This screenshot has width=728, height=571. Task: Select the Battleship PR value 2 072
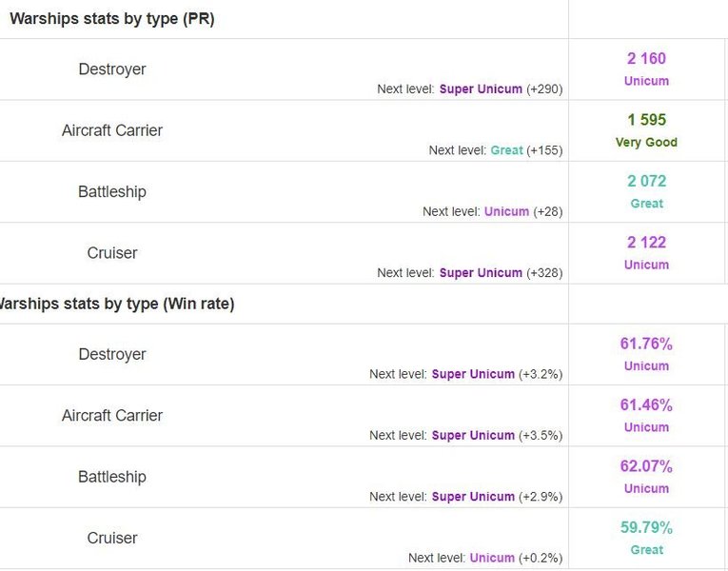[x=646, y=181]
